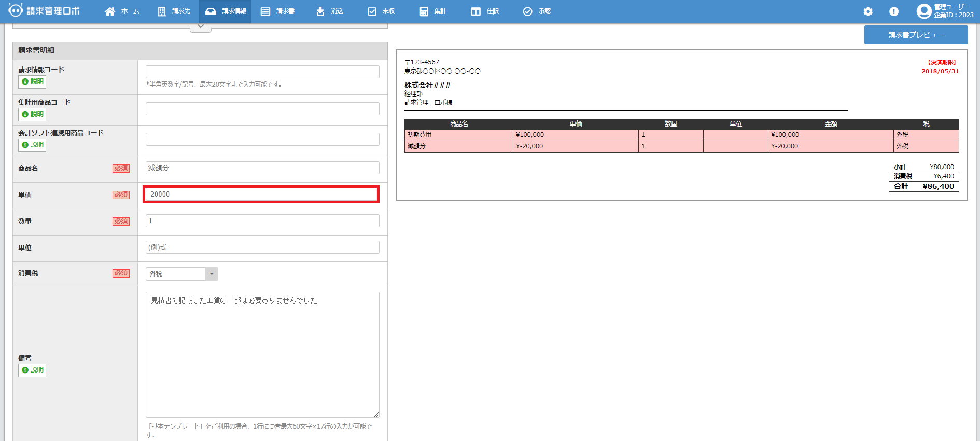Click the 小計 ¥80,000 value
The height and width of the screenshot is (441, 980).
[942, 167]
